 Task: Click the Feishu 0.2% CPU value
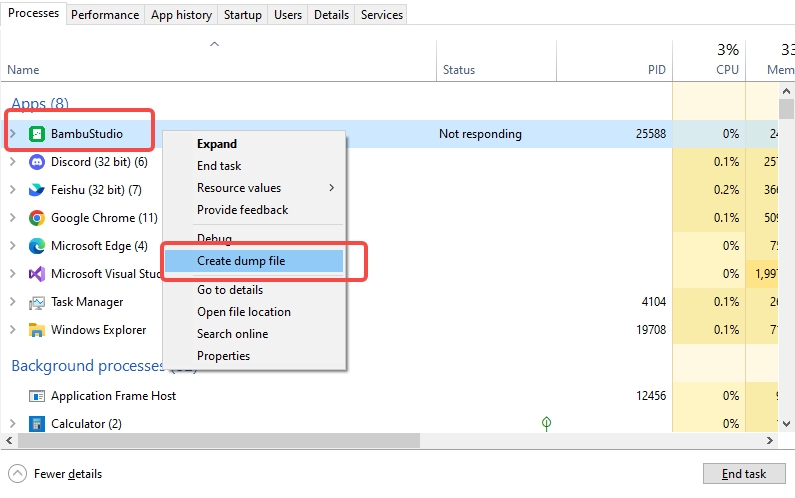(727, 190)
